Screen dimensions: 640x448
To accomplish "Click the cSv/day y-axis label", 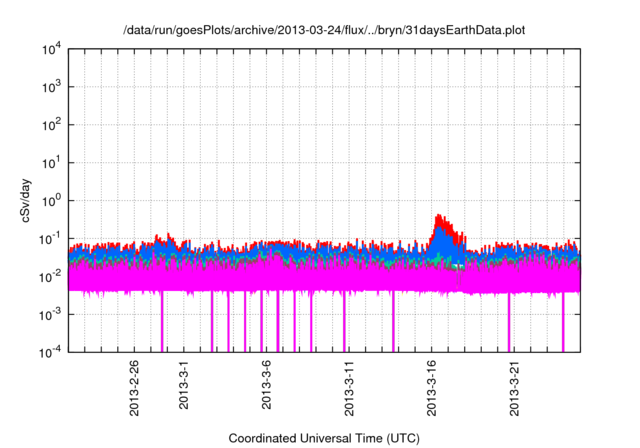I will click(25, 200).
